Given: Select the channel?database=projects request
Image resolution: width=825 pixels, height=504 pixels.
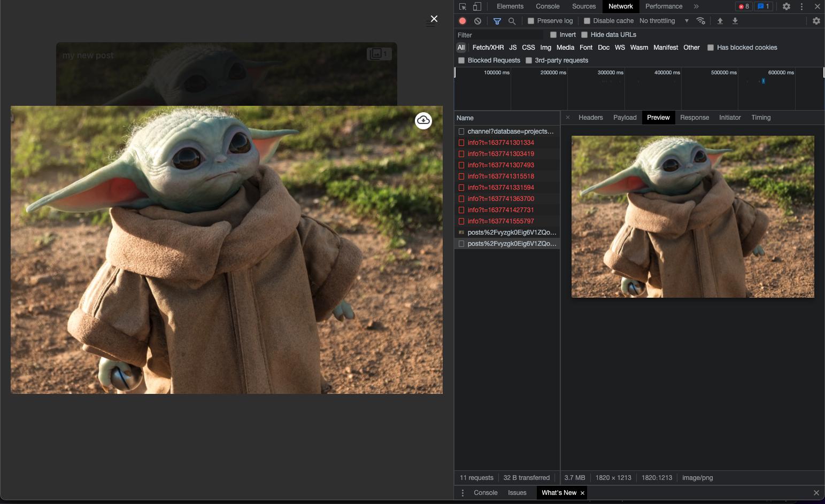Looking at the screenshot, I should tap(507, 131).
